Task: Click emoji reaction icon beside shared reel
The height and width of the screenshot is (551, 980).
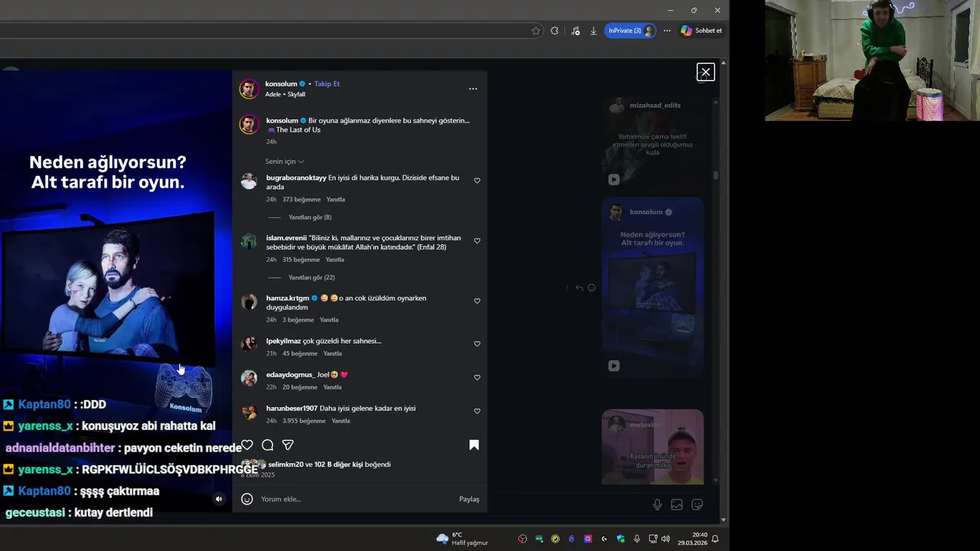Action: tap(591, 288)
